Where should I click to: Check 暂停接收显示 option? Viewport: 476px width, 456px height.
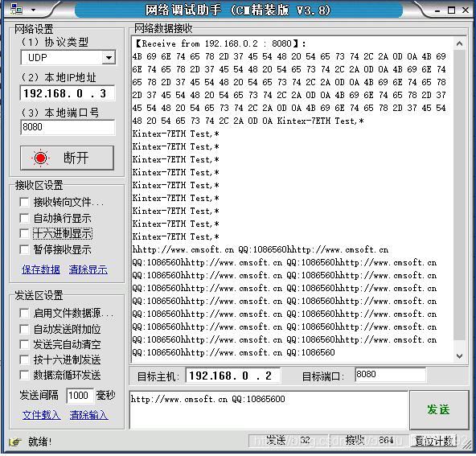coord(24,249)
